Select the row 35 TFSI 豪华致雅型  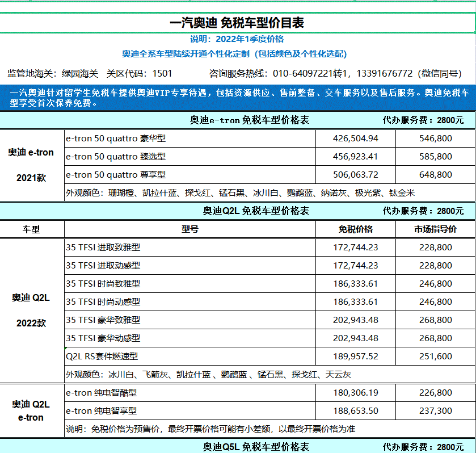(190, 320)
